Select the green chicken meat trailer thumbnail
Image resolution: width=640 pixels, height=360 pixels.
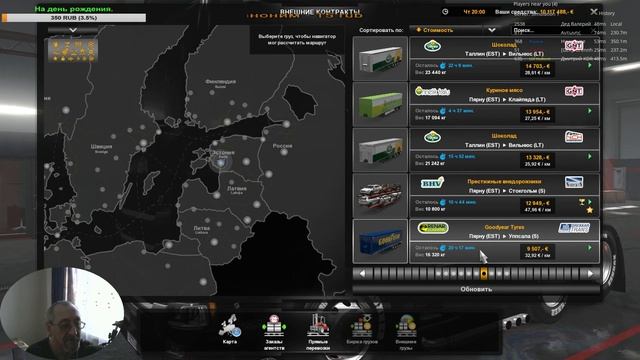380,104
